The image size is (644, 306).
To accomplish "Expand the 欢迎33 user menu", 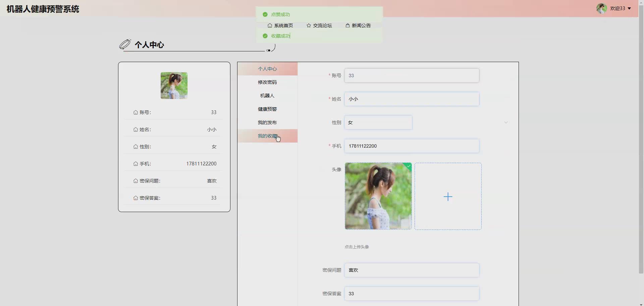I will pyautogui.click(x=620, y=8).
